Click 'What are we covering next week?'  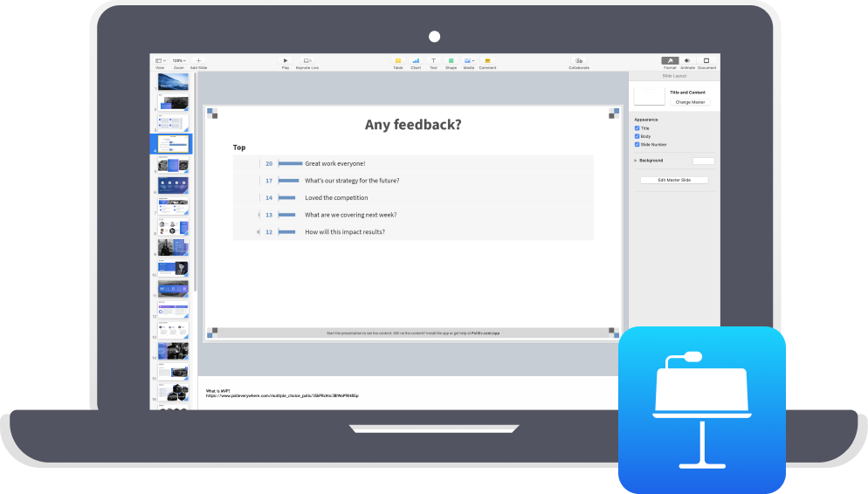pyautogui.click(x=350, y=216)
